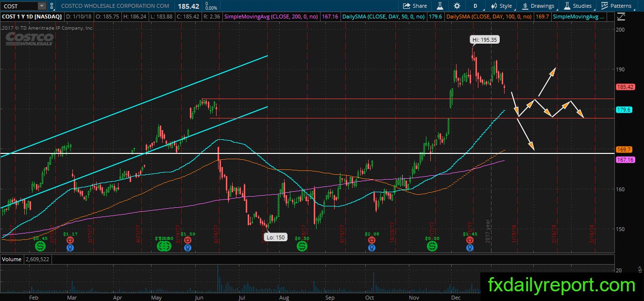
Task: Open the Style menu
Action: tap(501, 6)
